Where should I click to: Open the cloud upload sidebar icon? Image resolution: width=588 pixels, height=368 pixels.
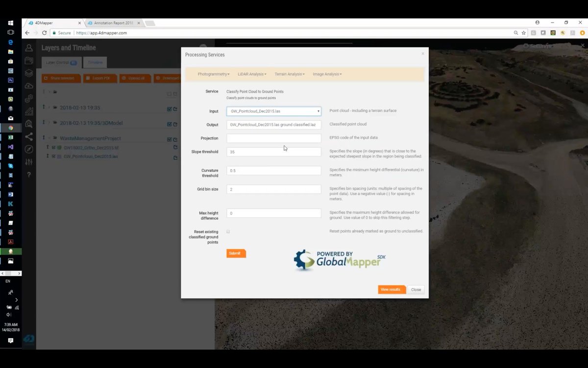click(29, 86)
